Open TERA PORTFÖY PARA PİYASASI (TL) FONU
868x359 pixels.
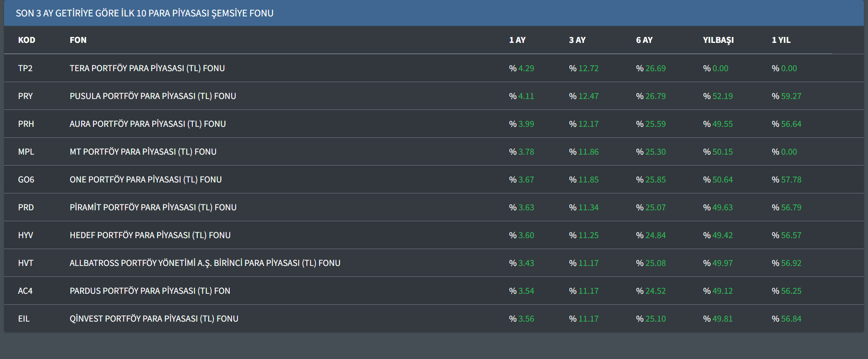click(147, 68)
